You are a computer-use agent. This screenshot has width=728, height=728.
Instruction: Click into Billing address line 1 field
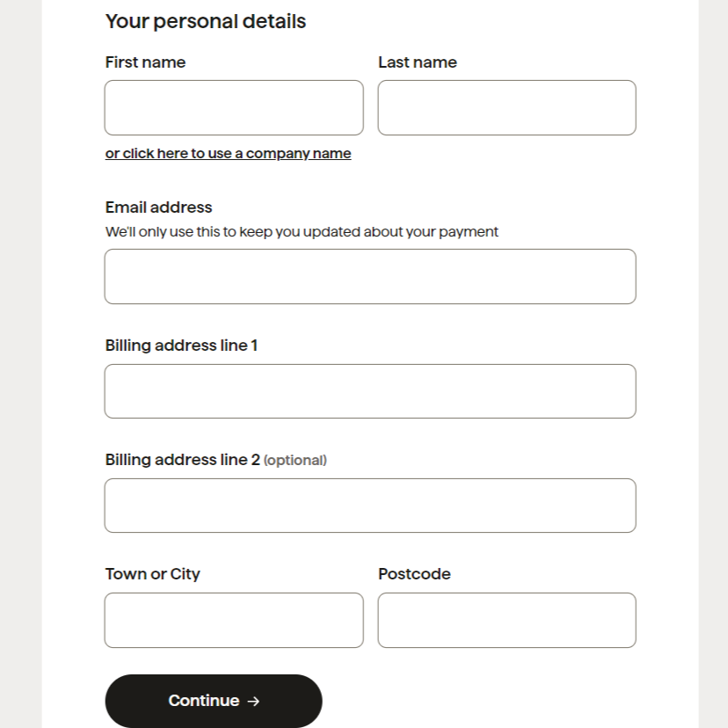(370, 391)
